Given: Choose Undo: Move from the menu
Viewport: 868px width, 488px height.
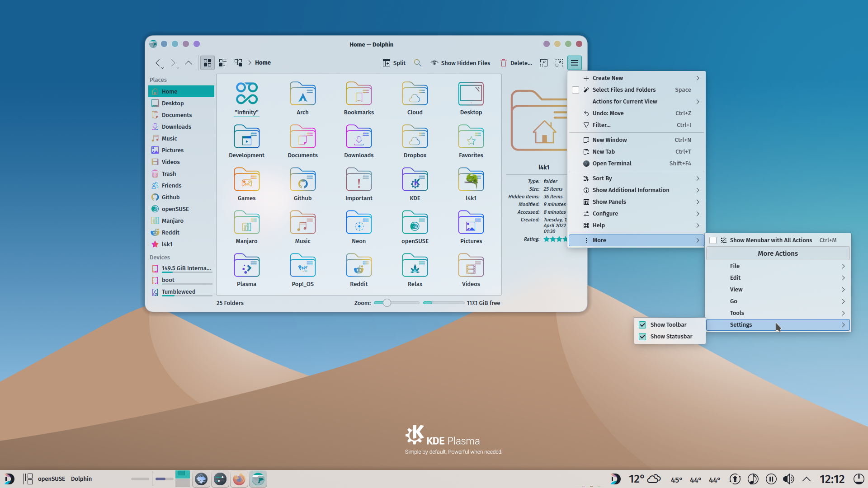Looking at the screenshot, I should click(636, 113).
